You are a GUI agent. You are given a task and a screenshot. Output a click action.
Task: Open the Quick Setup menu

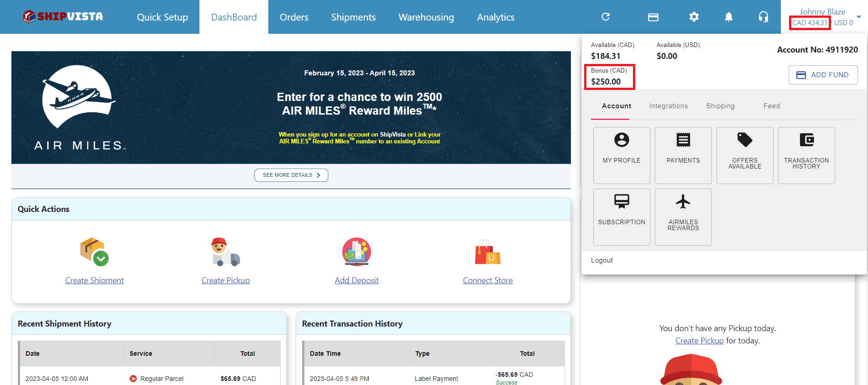point(162,17)
